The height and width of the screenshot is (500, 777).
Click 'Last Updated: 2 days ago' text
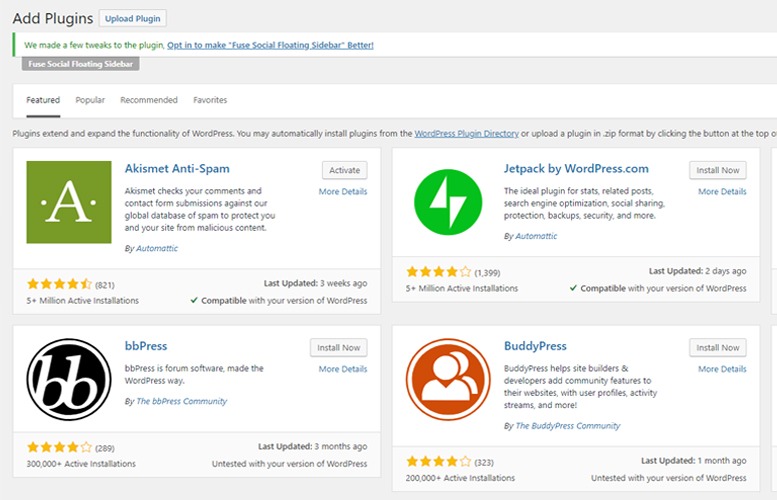tap(697, 271)
